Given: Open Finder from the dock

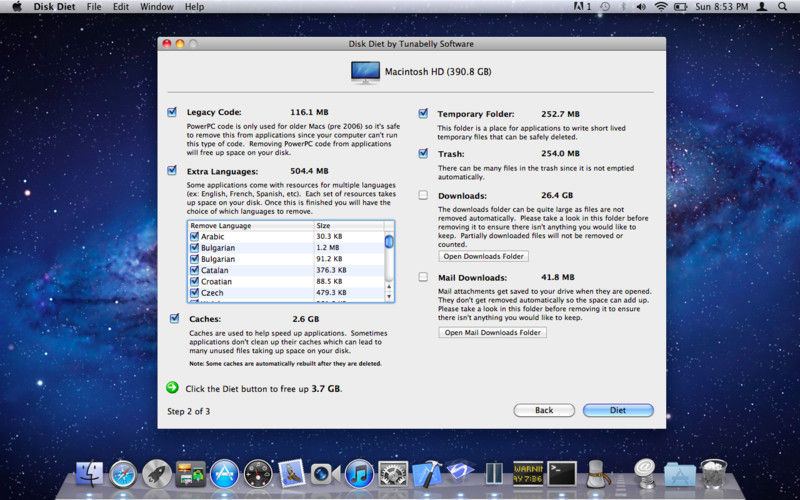Looking at the screenshot, I should 89,474.
